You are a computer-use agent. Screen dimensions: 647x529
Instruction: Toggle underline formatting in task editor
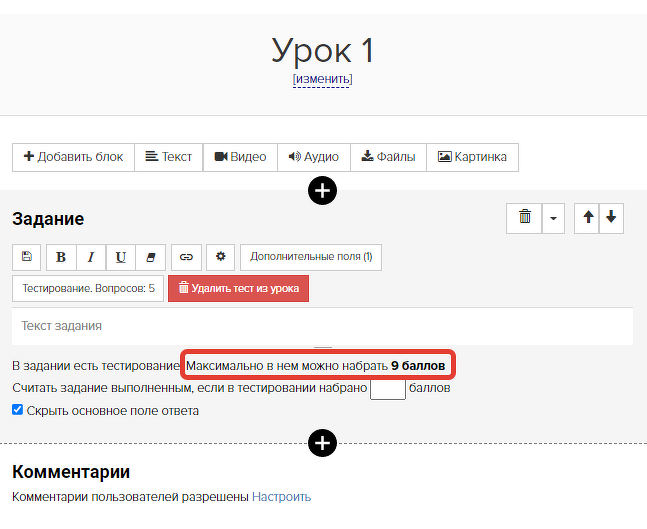point(120,257)
